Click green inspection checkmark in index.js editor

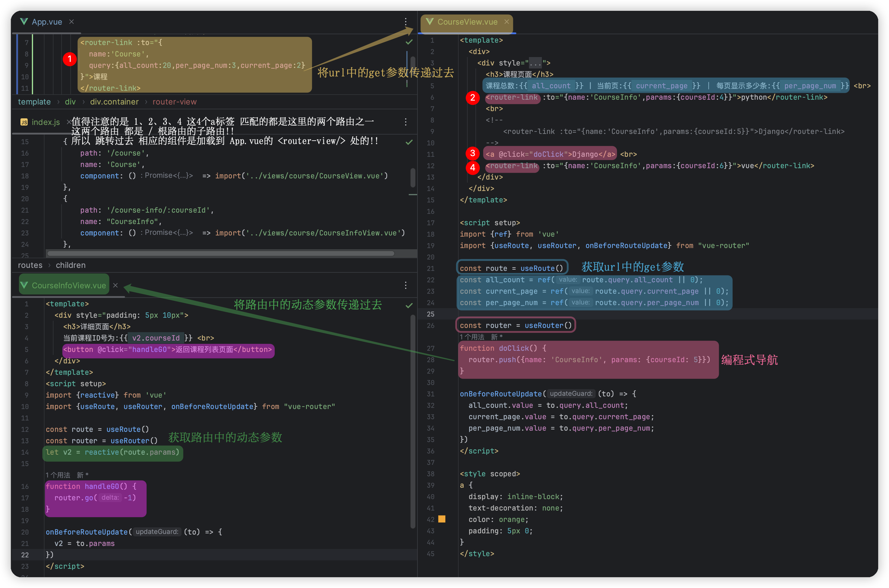tap(409, 142)
